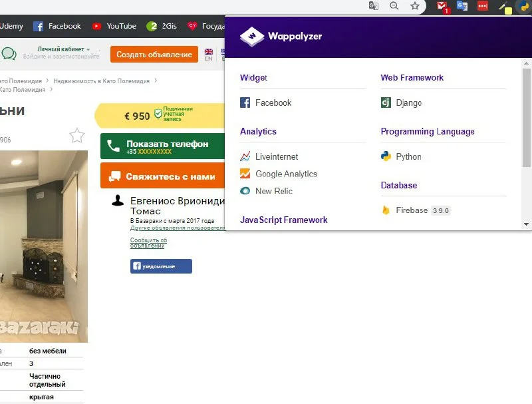Switch site language to EN flag
Image resolution: width=532 pixels, height=404 pixels.
[x=208, y=53]
